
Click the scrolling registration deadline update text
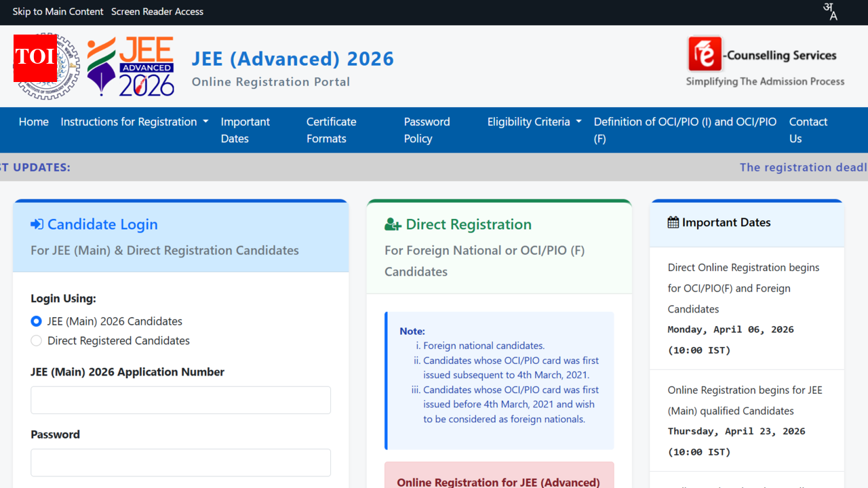(804, 167)
